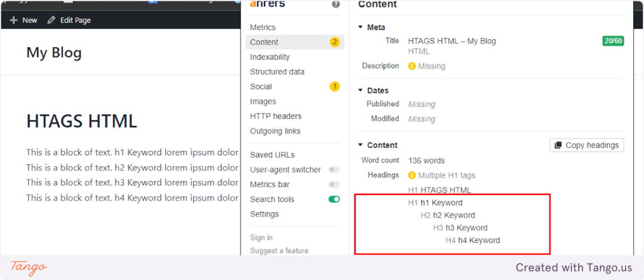The width and height of the screenshot is (644, 280).
Task: Open the Indexability tab
Action: click(x=270, y=57)
